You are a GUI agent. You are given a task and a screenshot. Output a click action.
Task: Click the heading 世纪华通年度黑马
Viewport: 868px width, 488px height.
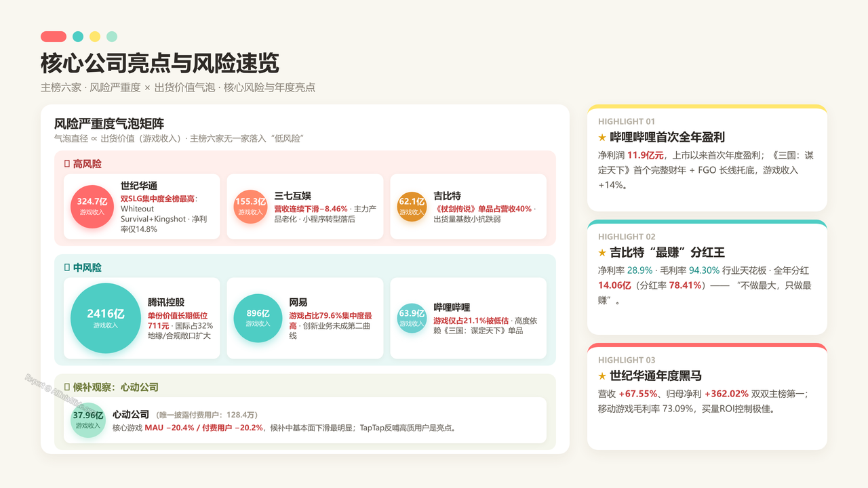[x=656, y=375]
